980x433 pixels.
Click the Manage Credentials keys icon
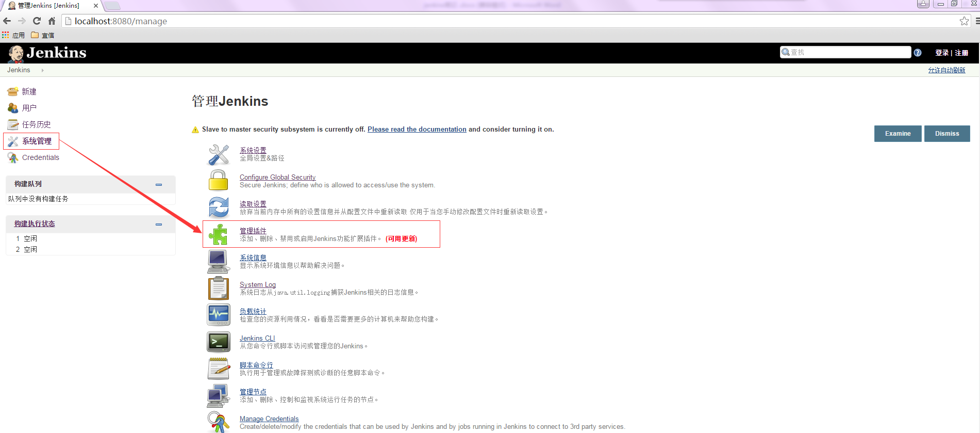pyautogui.click(x=219, y=422)
